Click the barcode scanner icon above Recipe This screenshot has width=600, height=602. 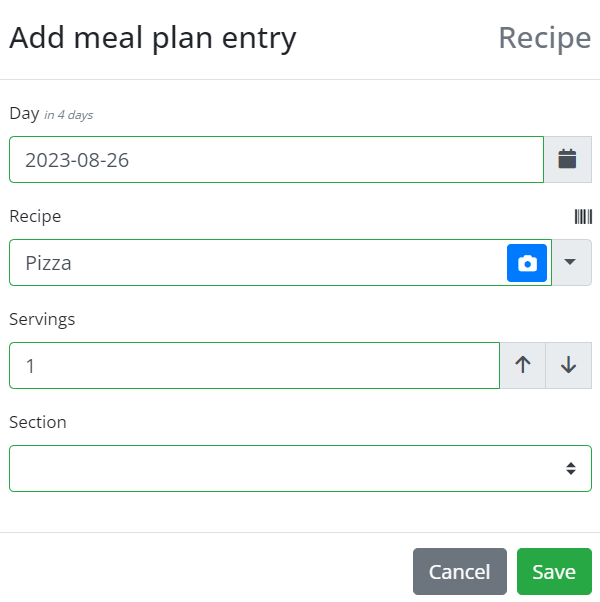(583, 217)
